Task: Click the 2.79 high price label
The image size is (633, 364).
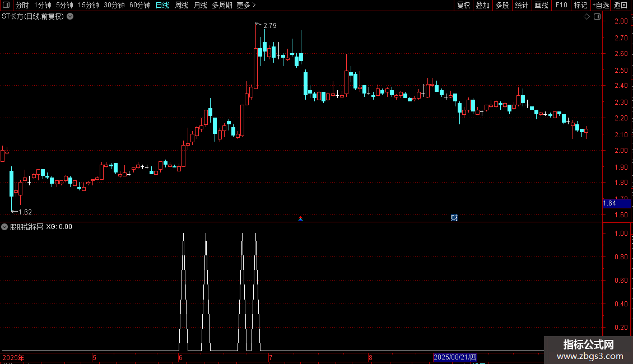Action: 269,25
